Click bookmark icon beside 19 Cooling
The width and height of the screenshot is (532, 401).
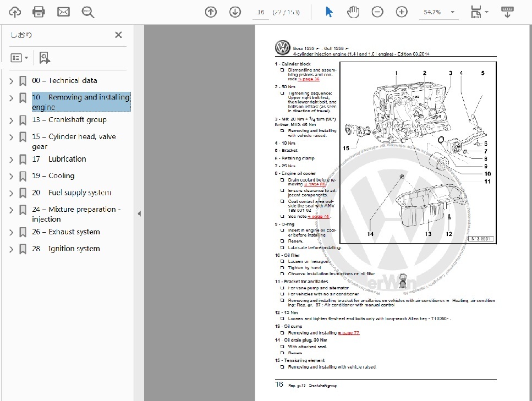23,176
